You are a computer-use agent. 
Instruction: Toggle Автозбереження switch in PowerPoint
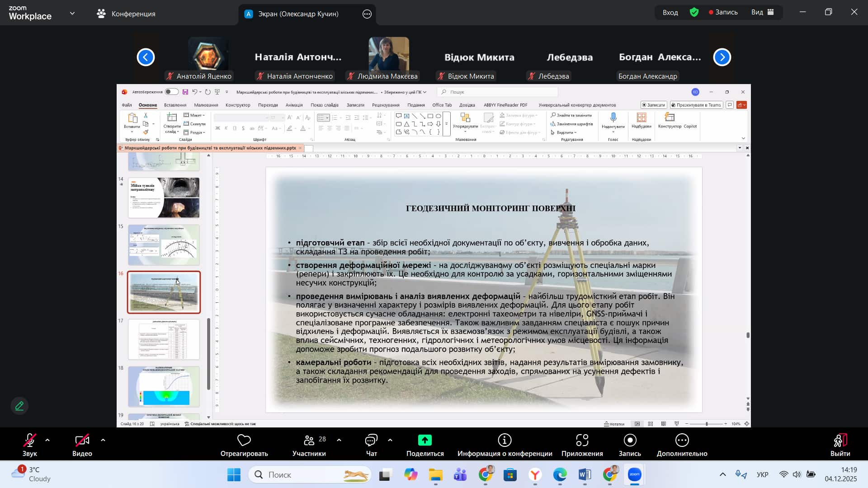(171, 92)
